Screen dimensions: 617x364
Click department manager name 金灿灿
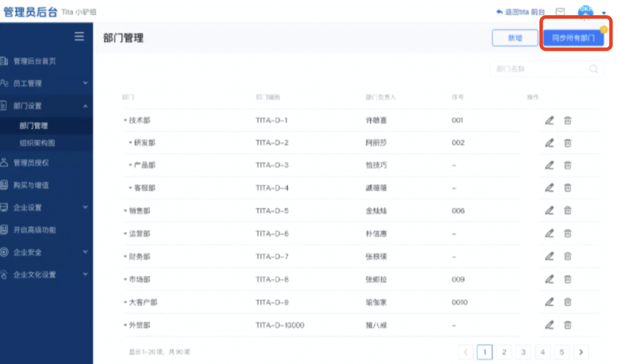click(x=376, y=211)
